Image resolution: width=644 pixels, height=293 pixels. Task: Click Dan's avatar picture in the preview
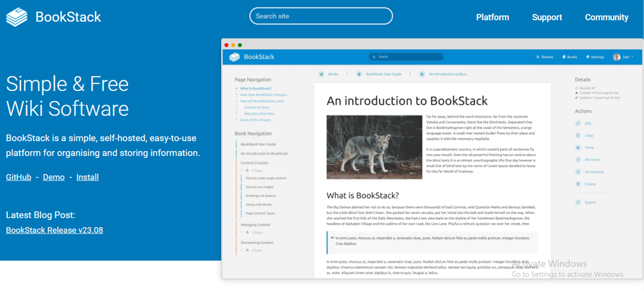(617, 57)
